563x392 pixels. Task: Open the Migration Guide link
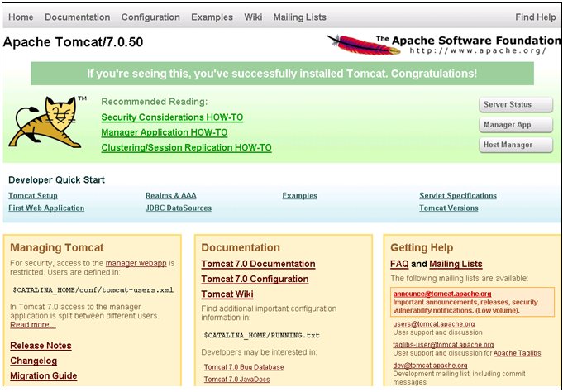tap(44, 375)
